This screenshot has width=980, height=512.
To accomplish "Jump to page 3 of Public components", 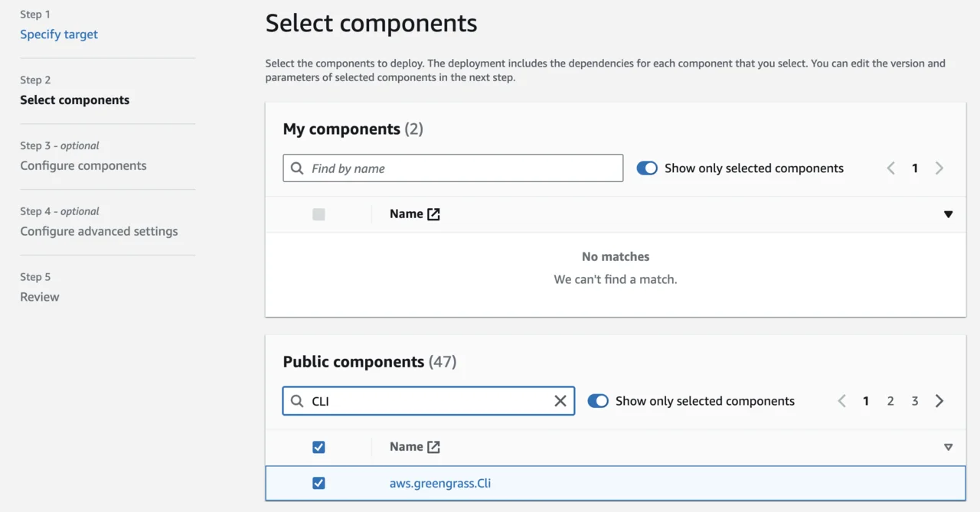I will click(915, 400).
